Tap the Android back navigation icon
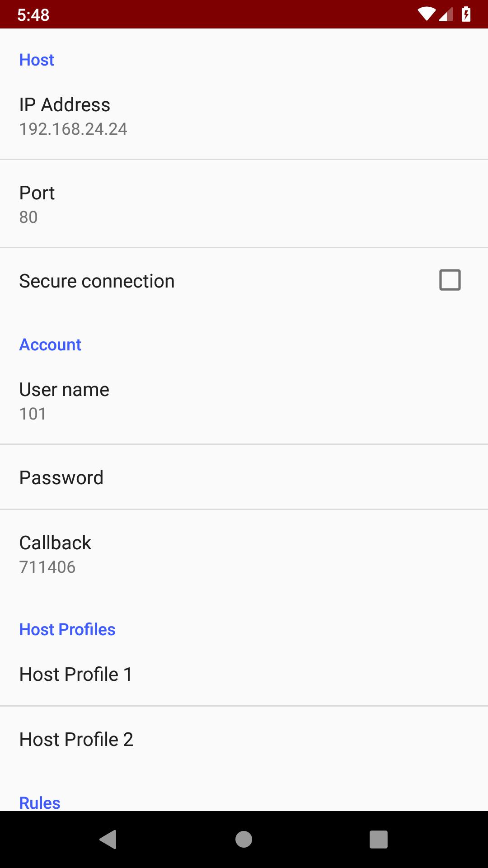 click(108, 839)
